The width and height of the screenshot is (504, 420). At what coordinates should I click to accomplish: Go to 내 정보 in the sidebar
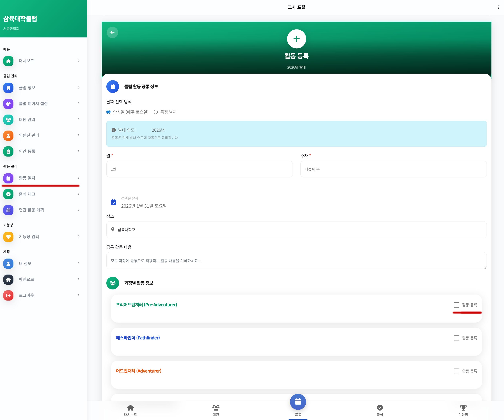25,263
